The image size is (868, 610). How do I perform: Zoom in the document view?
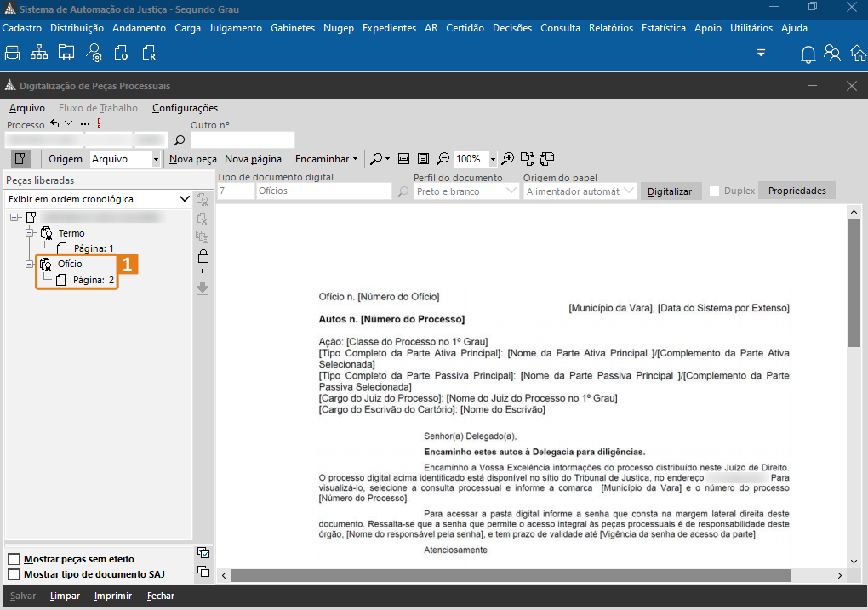click(x=508, y=159)
